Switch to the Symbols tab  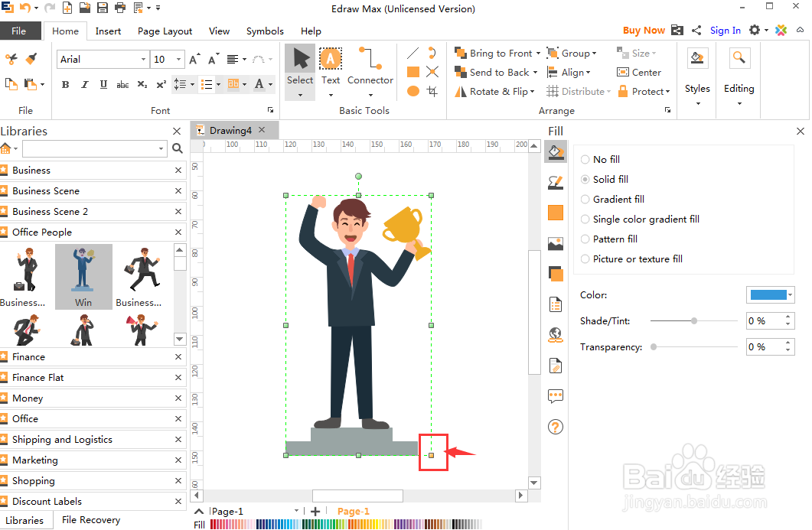tap(265, 31)
